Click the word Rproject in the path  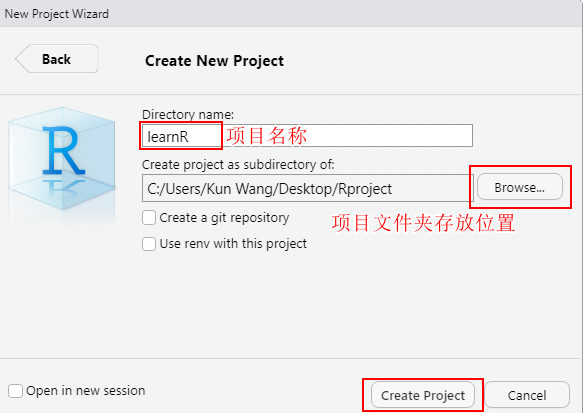click(x=365, y=189)
